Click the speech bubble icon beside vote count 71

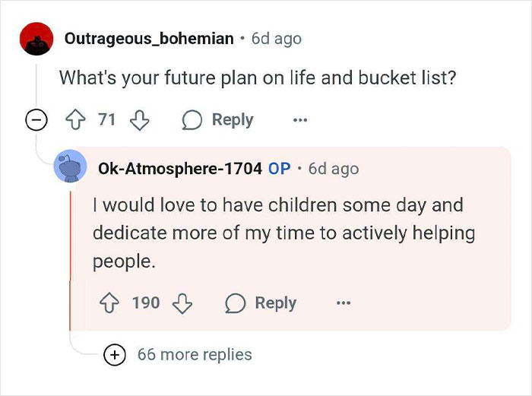coord(190,120)
